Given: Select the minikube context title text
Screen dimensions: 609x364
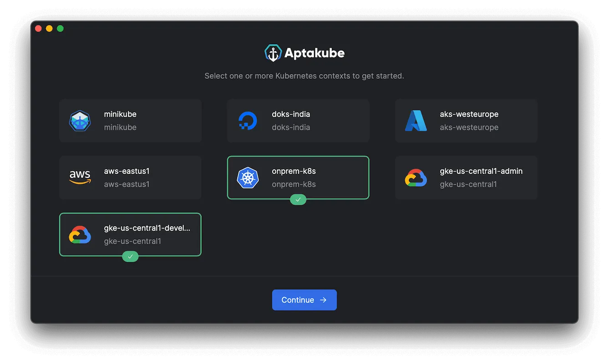Looking at the screenshot, I should [120, 114].
